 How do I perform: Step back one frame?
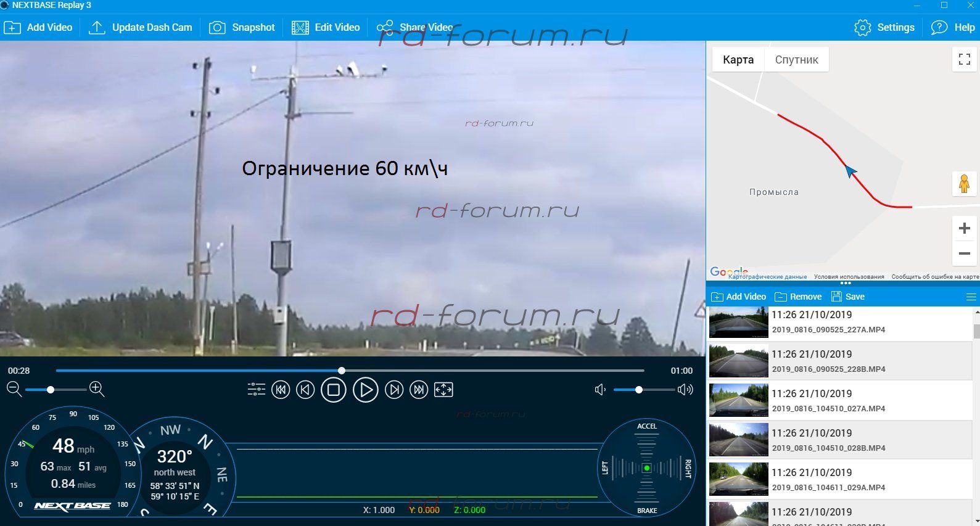pyautogui.click(x=305, y=390)
